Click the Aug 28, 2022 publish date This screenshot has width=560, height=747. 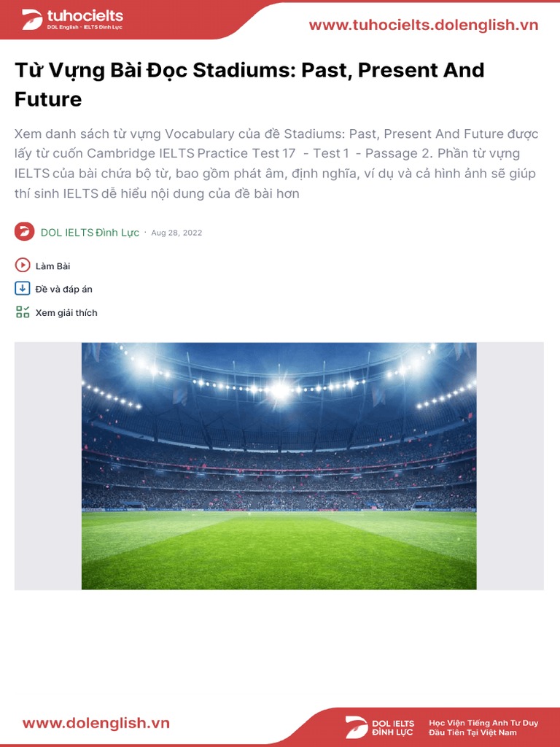tap(176, 233)
